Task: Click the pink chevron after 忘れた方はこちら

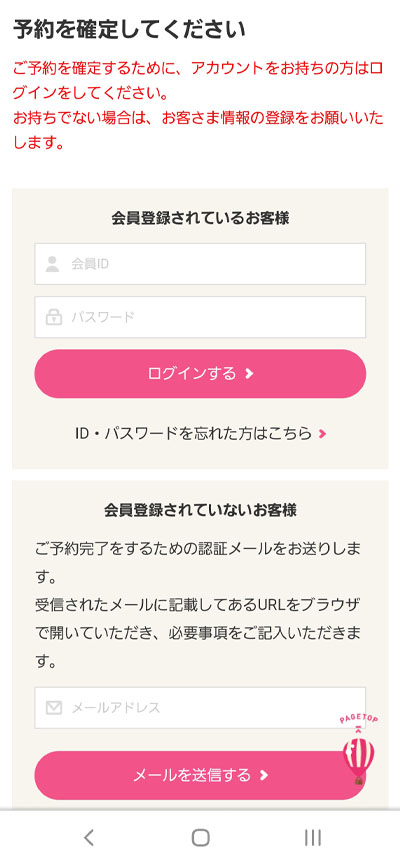Action: pyautogui.click(x=322, y=434)
